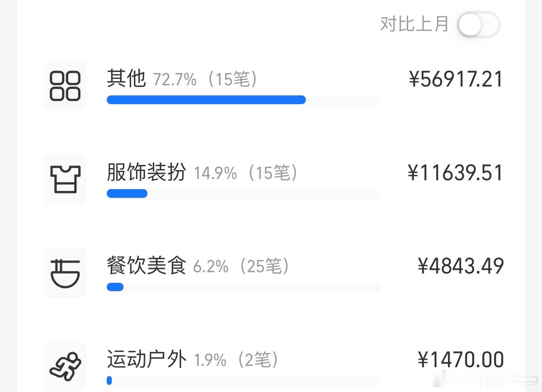Open the 其他 category label
Screen dimensions: 542x392
[x=126, y=79]
